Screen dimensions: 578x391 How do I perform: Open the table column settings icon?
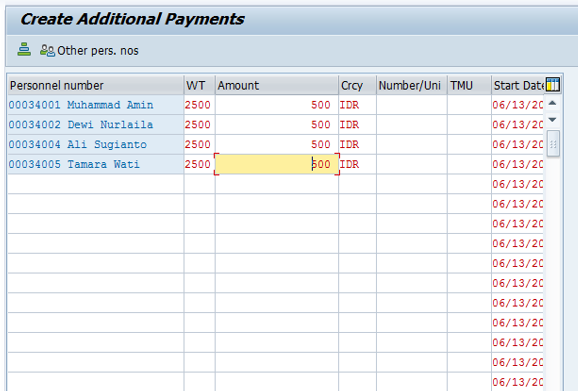pos(553,84)
